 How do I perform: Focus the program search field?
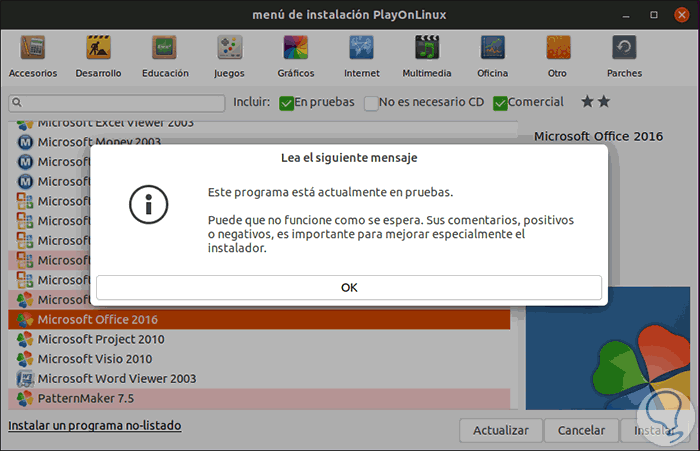(x=117, y=103)
